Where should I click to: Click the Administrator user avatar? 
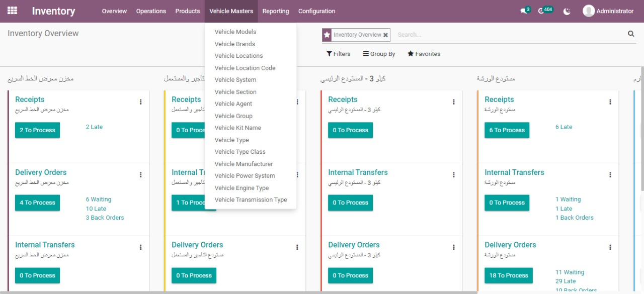(x=588, y=11)
